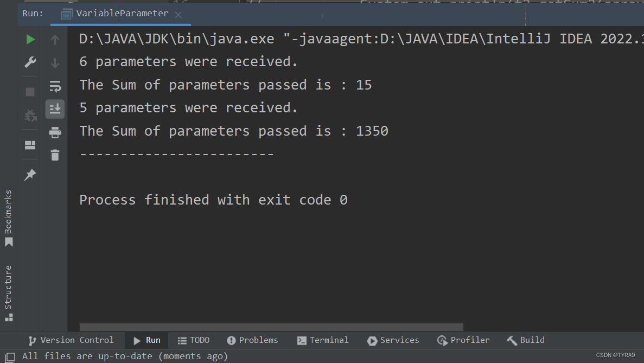
Task: Click the horizontal scrollbar below the console
Action: click(x=271, y=327)
